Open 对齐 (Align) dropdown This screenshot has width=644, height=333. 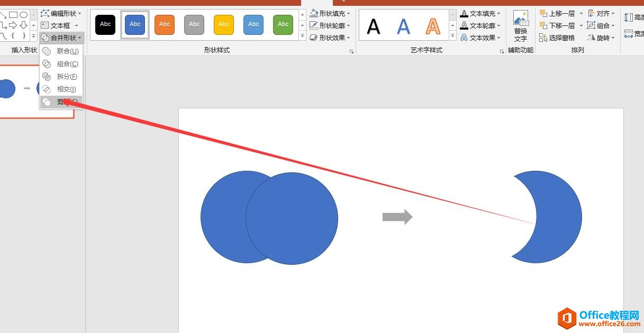coord(601,13)
